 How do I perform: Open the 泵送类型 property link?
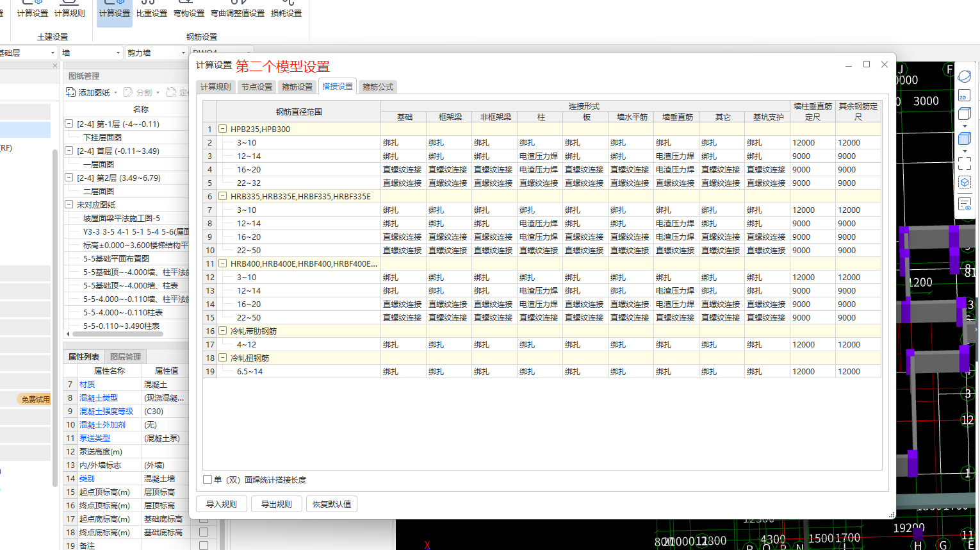(x=95, y=438)
